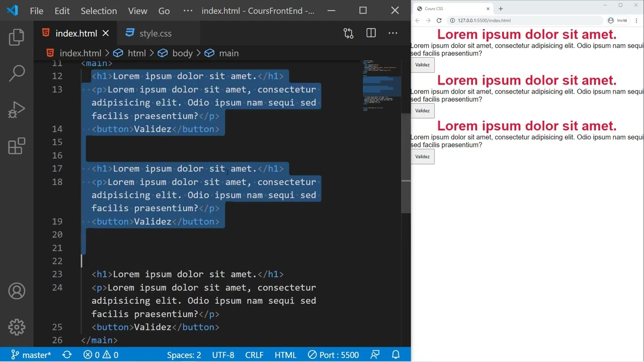Image resolution: width=644 pixels, height=362 pixels.
Task: Click the first Validez button in browser
Action: 423,65
